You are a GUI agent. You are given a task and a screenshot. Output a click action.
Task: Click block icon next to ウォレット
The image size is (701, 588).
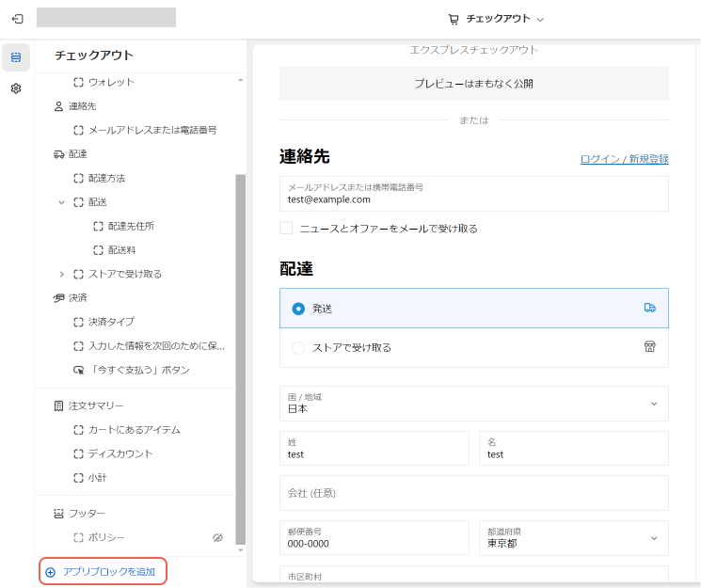click(x=78, y=82)
